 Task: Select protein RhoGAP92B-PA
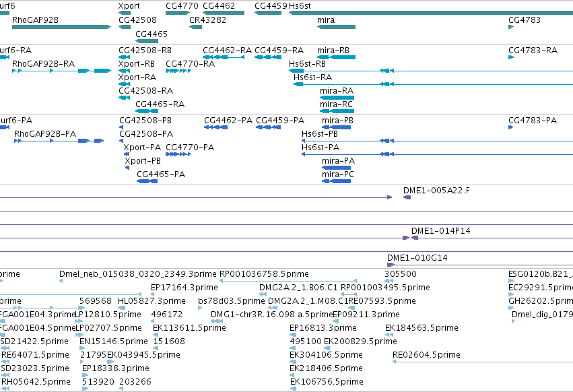tap(59, 141)
